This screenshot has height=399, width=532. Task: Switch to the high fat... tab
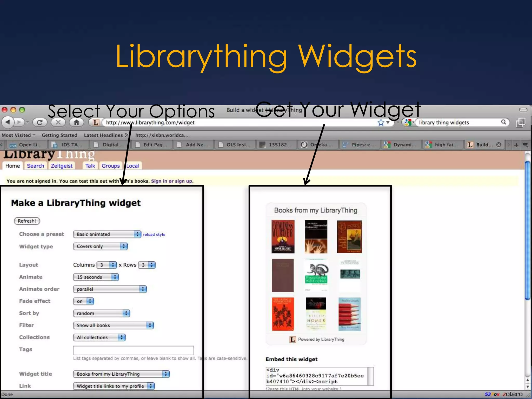pos(443,145)
